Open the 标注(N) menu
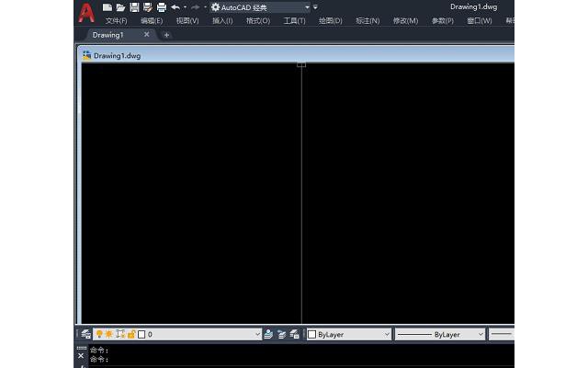This screenshot has width=588, height=368. (367, 20)
